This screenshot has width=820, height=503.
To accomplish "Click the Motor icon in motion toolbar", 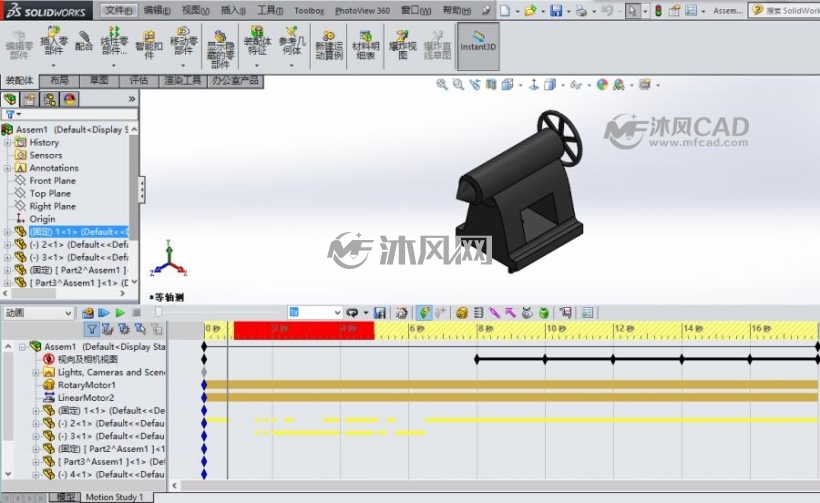I will click(462, 313).
